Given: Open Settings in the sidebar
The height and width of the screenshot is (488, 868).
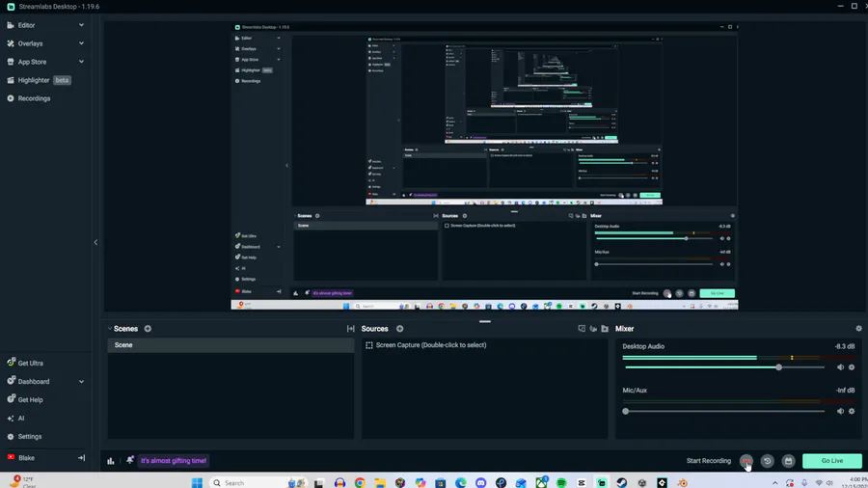Looking at the screenshot, I should point(29,436).
